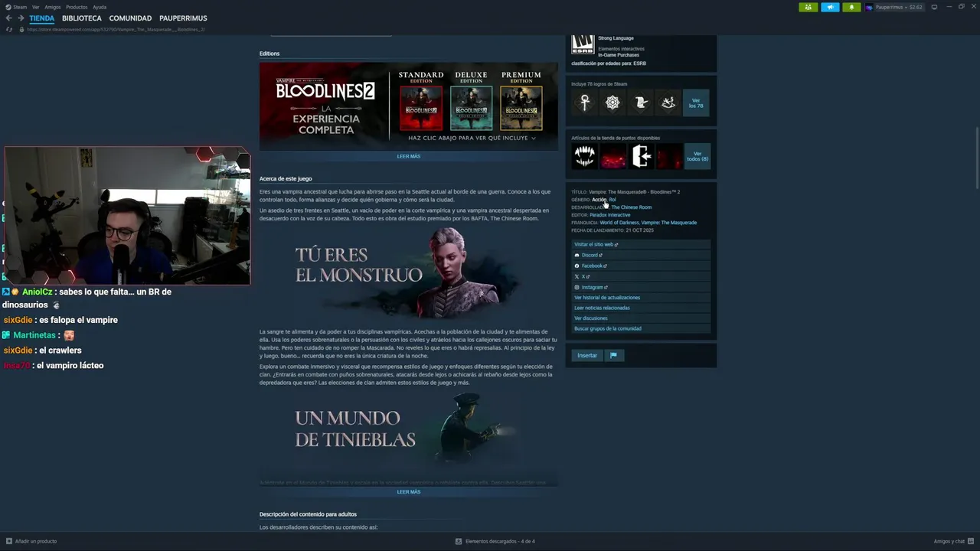Expand game description with lower LEER MÁS
Screen dimensions: 980x551
(x=409, y=492)
